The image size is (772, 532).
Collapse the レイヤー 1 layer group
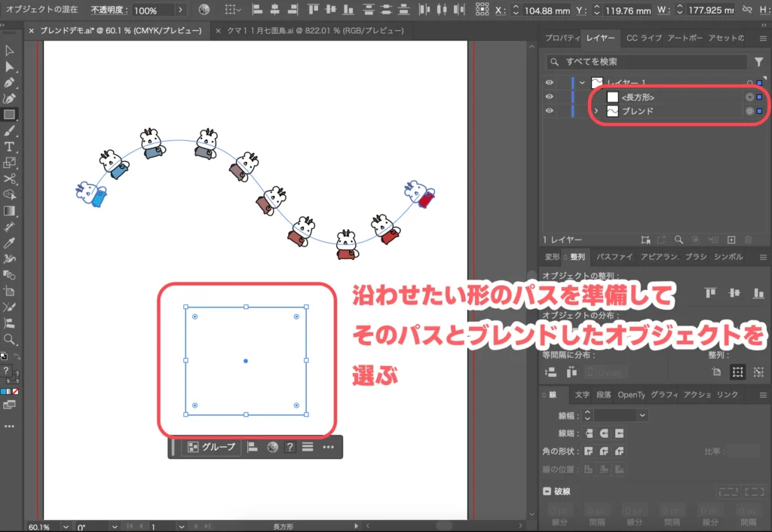583,82
